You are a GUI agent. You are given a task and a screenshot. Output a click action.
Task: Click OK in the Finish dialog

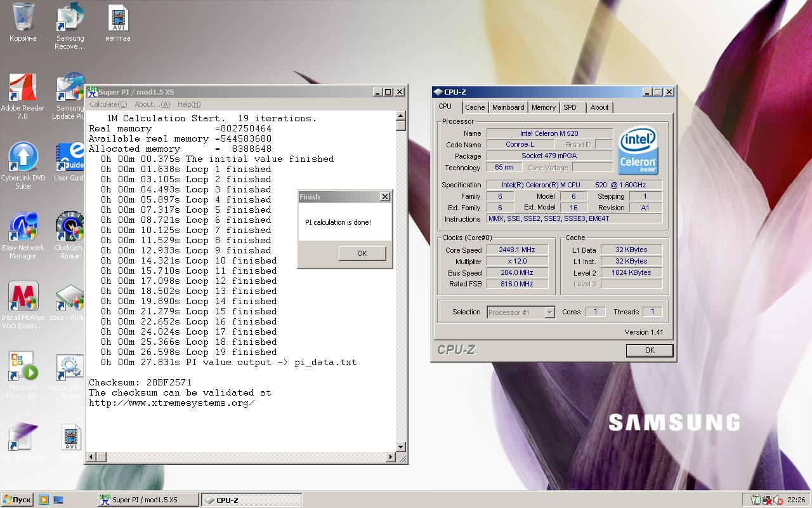coord(362,253)
